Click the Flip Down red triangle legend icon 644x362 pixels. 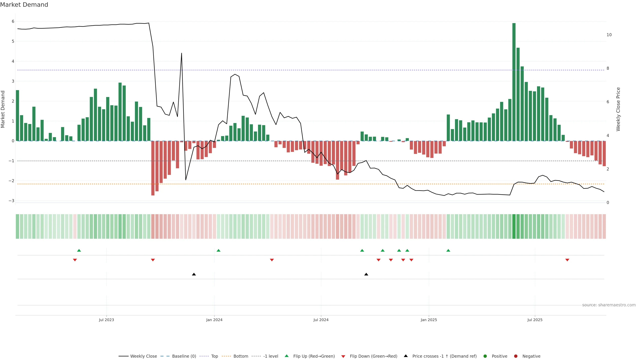click(x=343, y=356)
